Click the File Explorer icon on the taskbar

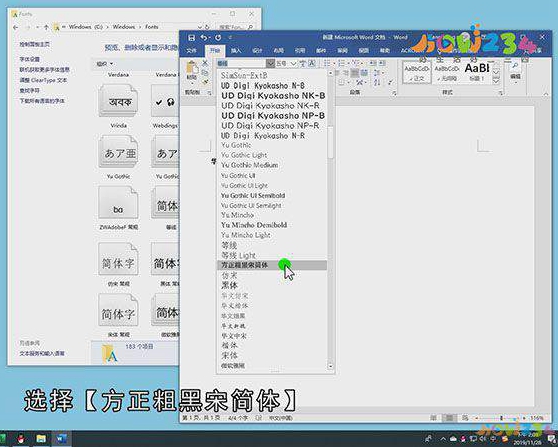click(41, 438)
